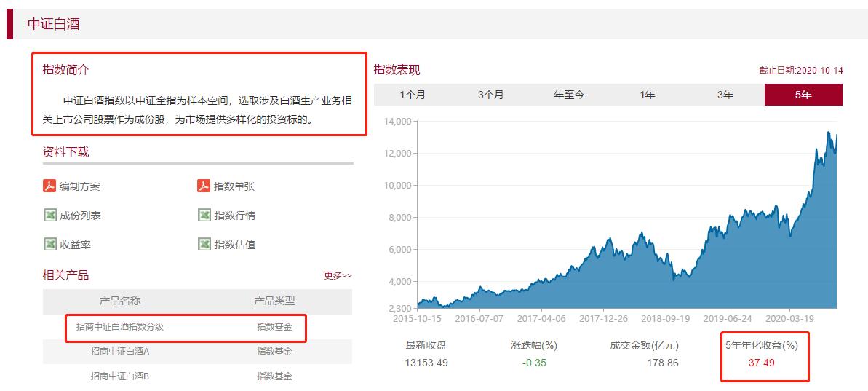The height and width of the screenshot is (391, 868).
Task: Click the 指数表现 heading
Action: [x=397, y=70]
